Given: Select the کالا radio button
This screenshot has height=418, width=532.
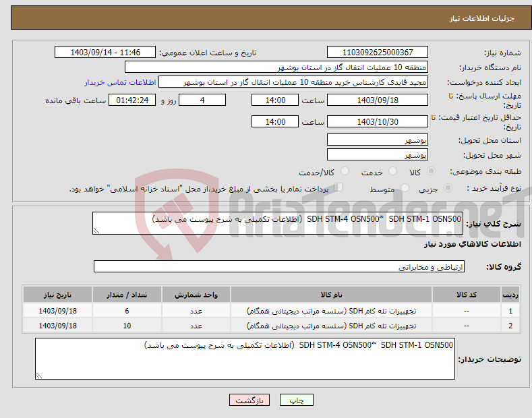Looking at the screenshot, I should 431,171.
